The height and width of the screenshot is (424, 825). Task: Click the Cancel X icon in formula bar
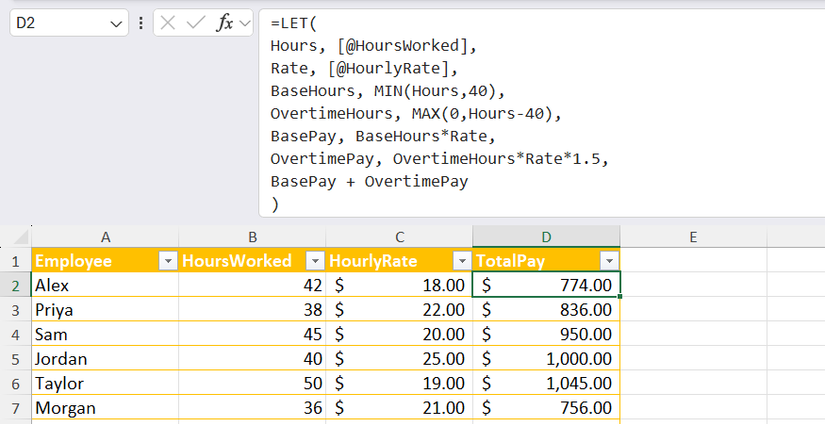167,23
